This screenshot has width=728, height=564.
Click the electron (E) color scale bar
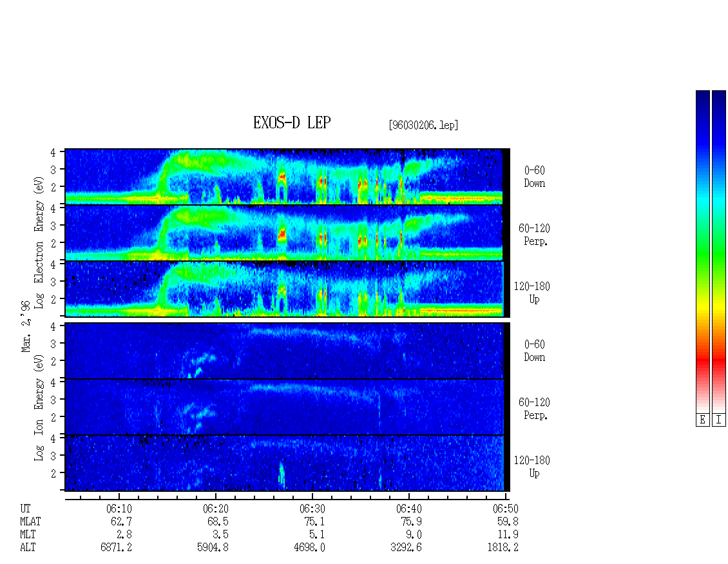pyautogui.click(x=702, y=251)
